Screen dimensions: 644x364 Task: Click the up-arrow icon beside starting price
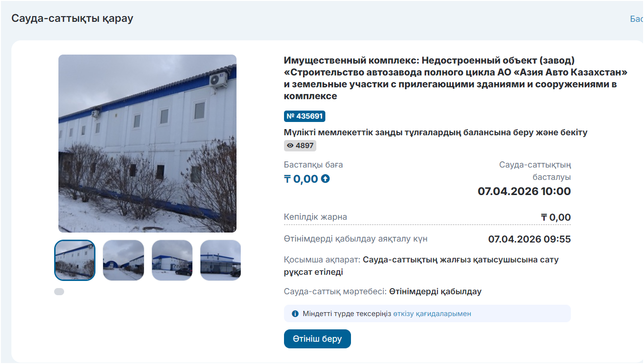coord(325,179)
